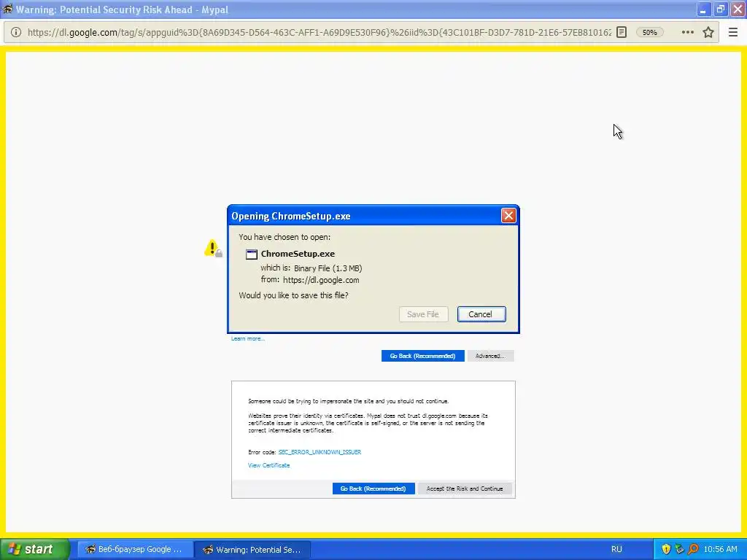The image size is (747, 560).
Task: Click the network connection tray icon
Action: 679,549
